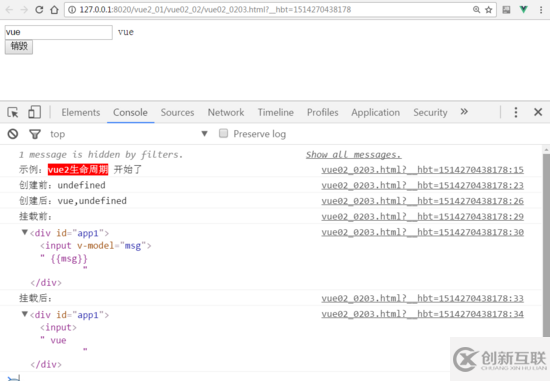Switch to the Security tab
The image size is (550, 381).
pos(430,112)
